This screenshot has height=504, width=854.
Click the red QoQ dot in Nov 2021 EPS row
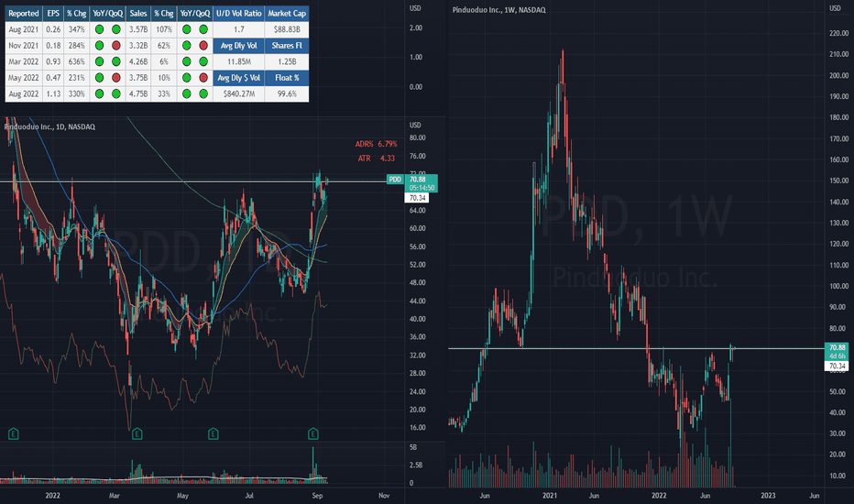tap(116, 46)
